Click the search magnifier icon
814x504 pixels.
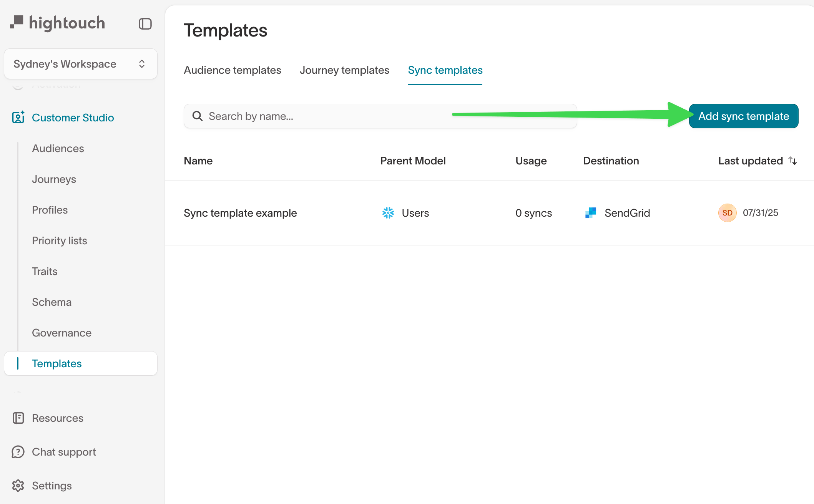click(198, 116)
